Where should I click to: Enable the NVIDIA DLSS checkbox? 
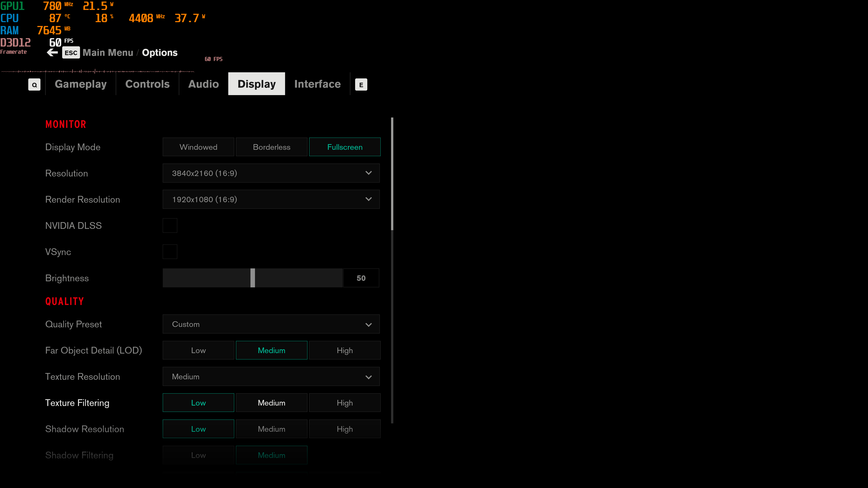[170, 225]
